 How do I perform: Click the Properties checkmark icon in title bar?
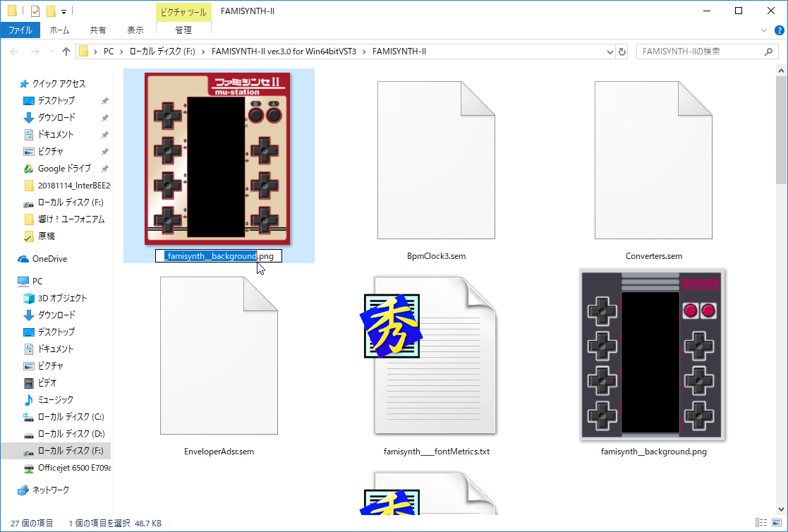coord(35,11)
